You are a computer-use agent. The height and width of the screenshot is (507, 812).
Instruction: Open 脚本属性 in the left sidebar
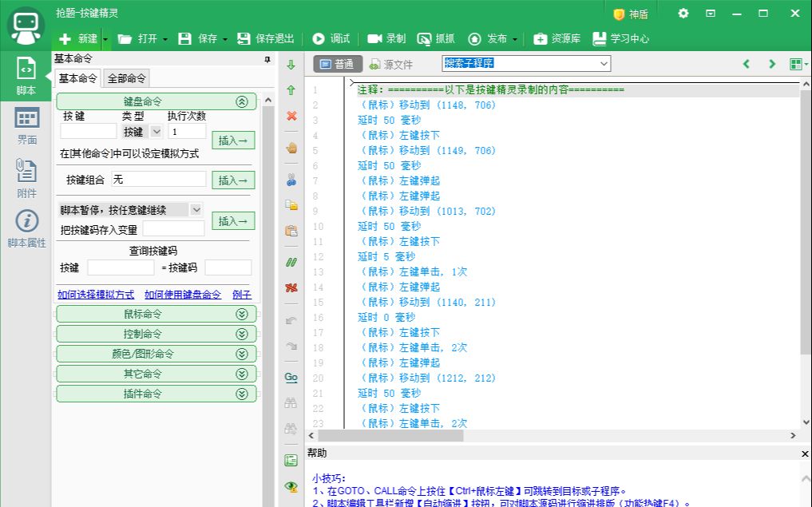coord(26,226)
